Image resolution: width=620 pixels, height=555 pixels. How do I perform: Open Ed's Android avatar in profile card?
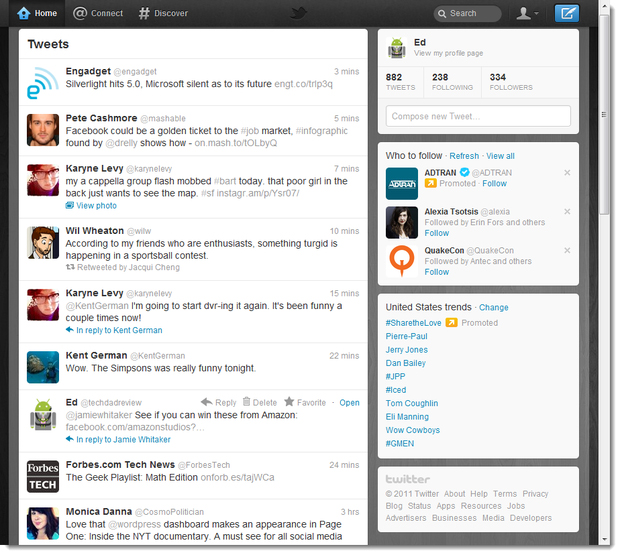[x=396, y=48]
